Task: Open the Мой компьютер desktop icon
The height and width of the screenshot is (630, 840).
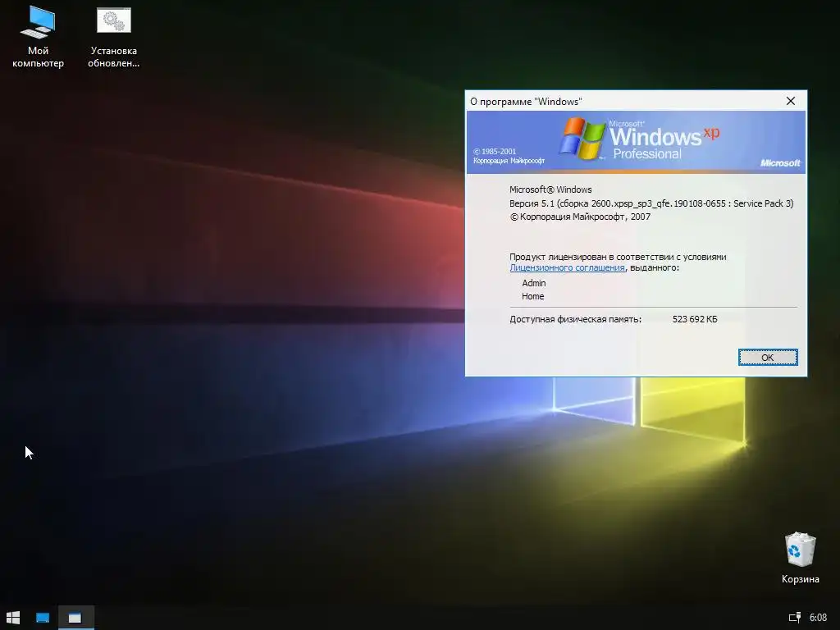Action: pyautogui.click(x=38, y=36)
